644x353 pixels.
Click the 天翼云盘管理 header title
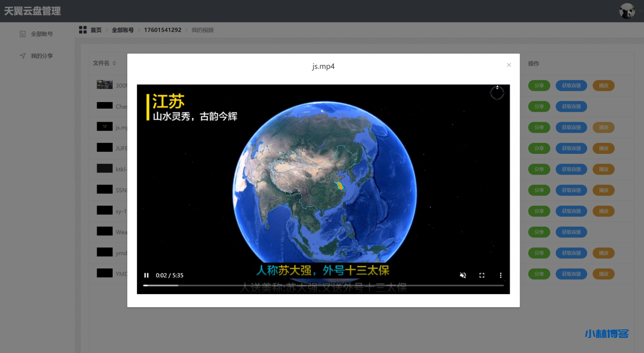pyautogui.click(x=33, y=11)
